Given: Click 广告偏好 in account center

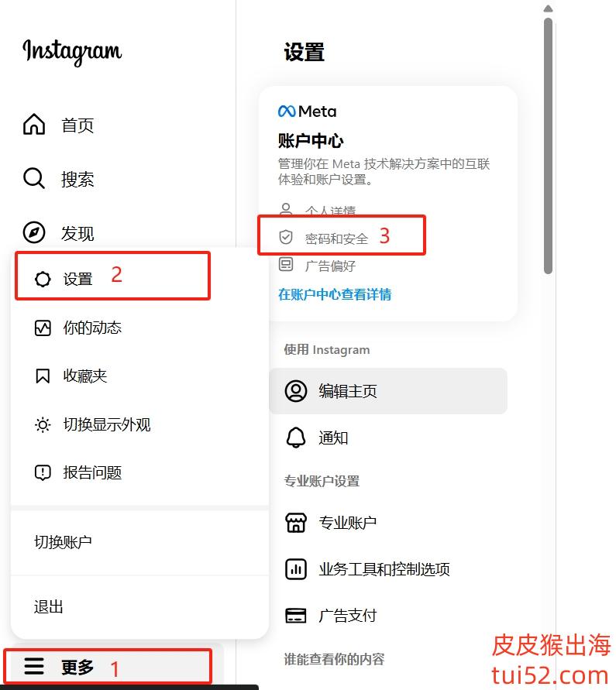Looking at the screenshot, I should tap(330, 266).
